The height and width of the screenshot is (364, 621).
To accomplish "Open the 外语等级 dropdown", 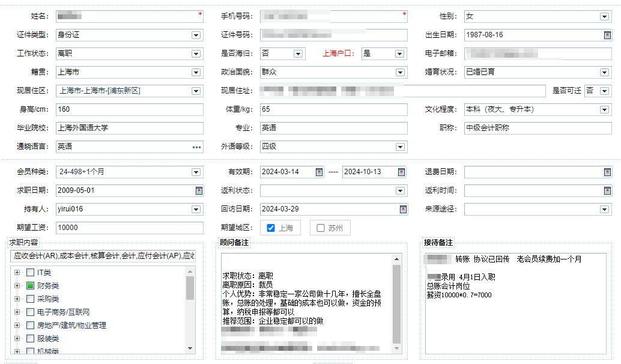I will click(400, 147).
